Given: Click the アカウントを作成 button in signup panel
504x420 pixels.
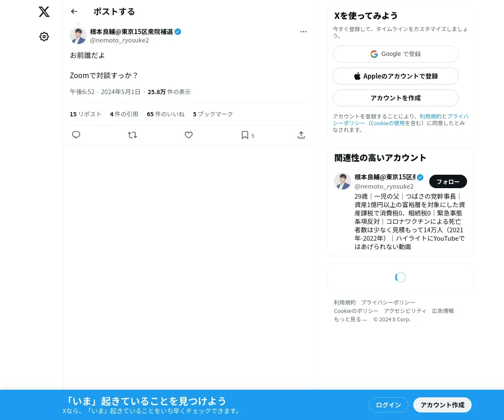Looking at the screenshot, I should [396, 98].
